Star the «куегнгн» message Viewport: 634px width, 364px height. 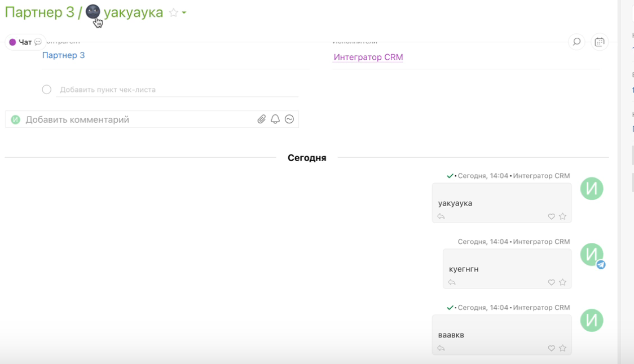tap(562, 282)
